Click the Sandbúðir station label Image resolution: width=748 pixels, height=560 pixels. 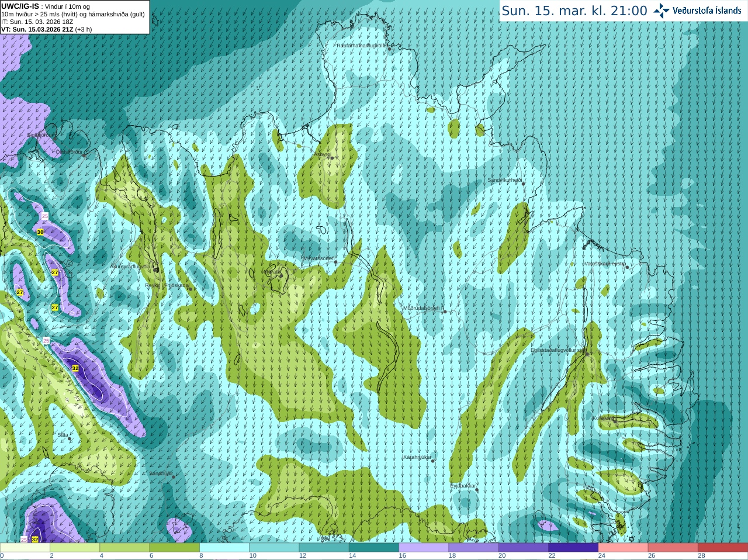click(160, 473)
